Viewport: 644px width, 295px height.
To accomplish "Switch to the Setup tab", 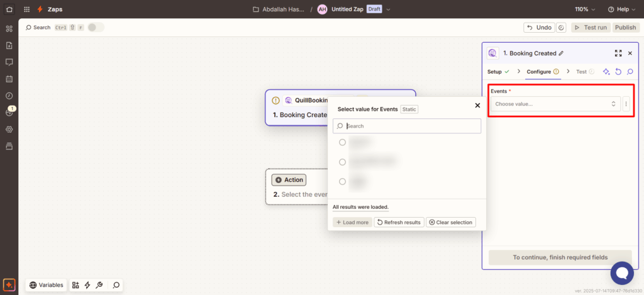I will [494, 72].
